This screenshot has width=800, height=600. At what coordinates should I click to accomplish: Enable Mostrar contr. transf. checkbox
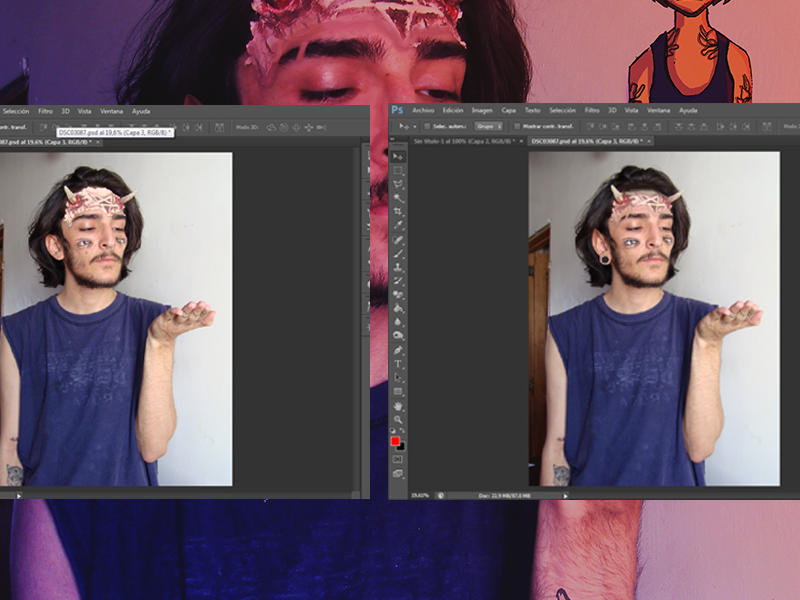(x=517, y=126)
